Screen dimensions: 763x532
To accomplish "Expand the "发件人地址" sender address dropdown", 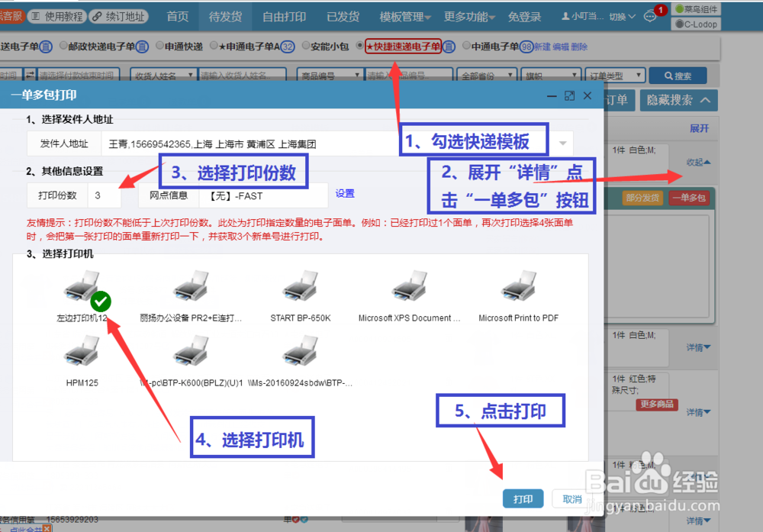I will 561,143.
